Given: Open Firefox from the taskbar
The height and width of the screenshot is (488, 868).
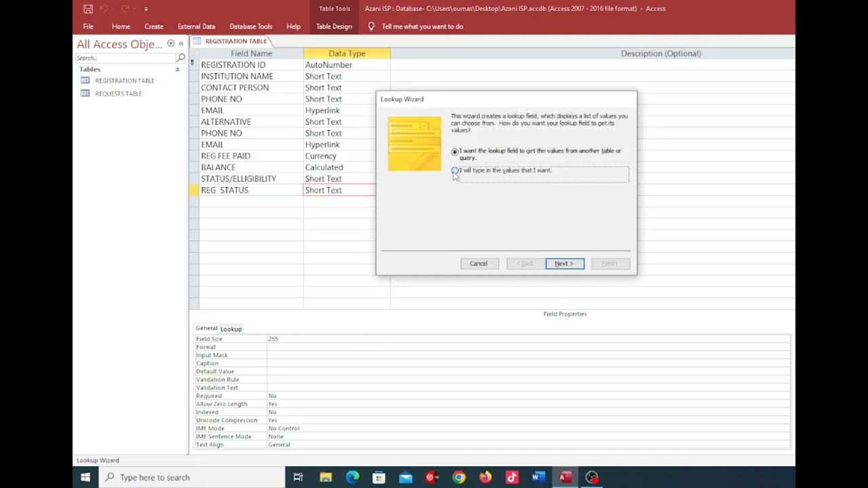Looking at the screenshot, I should click(x=486, y=477).
